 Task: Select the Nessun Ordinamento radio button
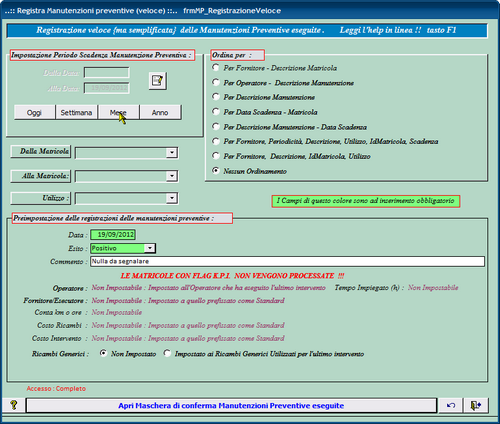pyautogui.click(x=216, y=171)
